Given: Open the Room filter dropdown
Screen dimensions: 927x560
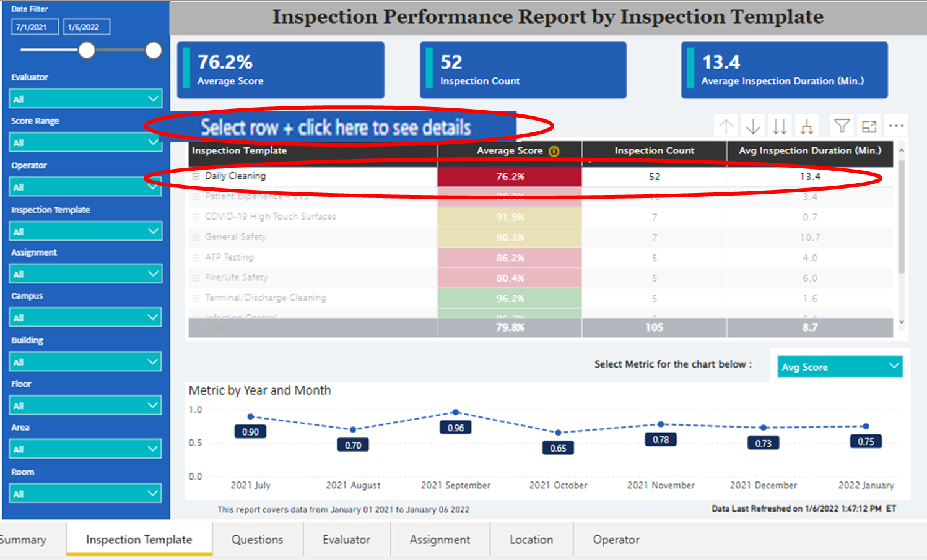Looking at the screenshot, I should (x=85, y=493).
